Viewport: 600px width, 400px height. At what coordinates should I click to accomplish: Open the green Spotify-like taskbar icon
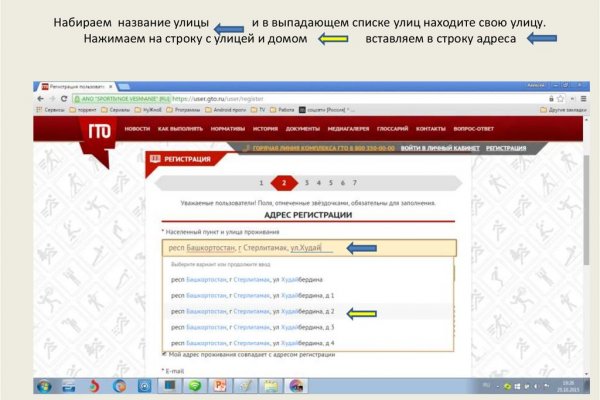[194, 385]
